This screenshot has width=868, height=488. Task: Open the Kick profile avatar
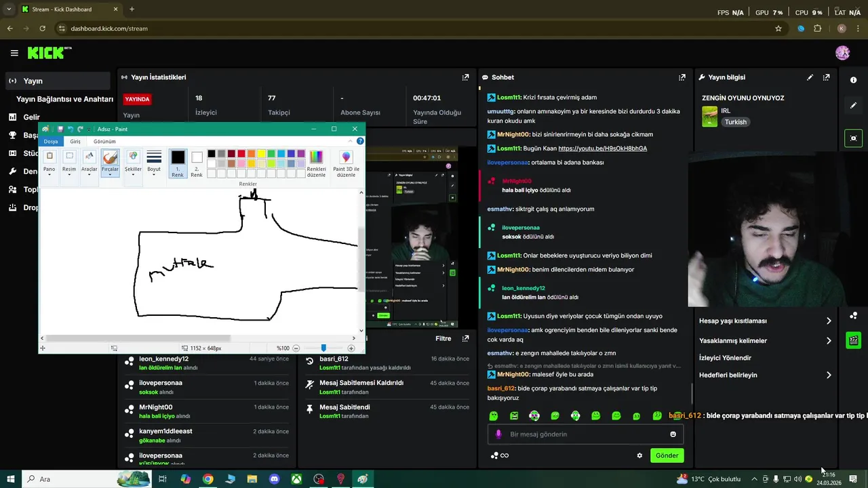(843, 53)
